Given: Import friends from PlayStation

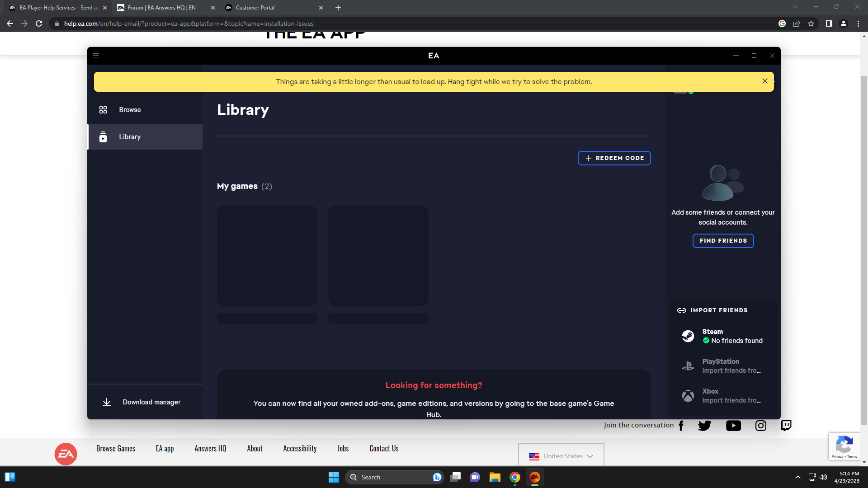Looking at the screenshot, I should click(x=722, y=366).
